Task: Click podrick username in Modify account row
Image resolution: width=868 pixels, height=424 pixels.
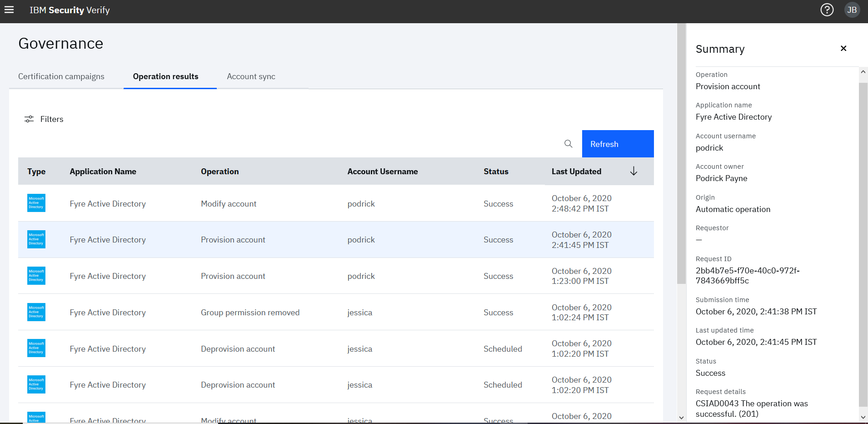Action: [x=361, y=204]
